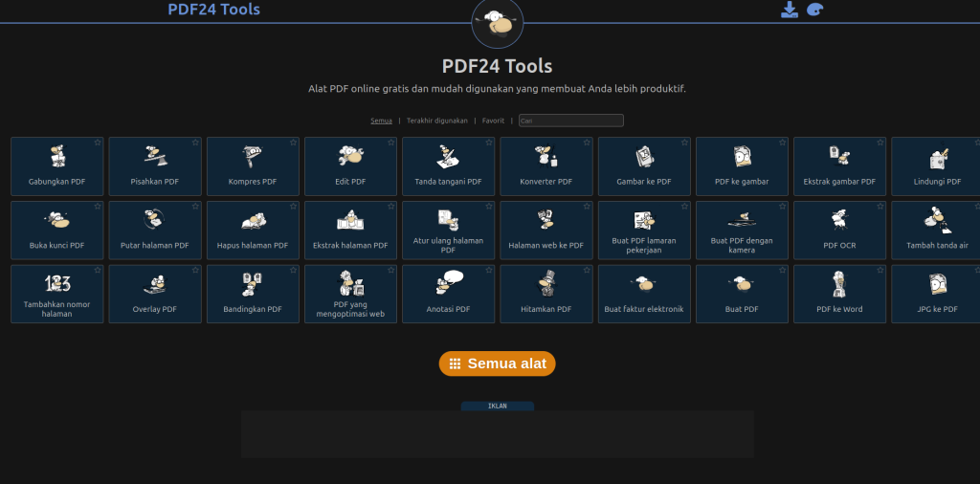Open the Kompres PDF tool
Screen dimensions: 980x484
(x=253, y=166)
